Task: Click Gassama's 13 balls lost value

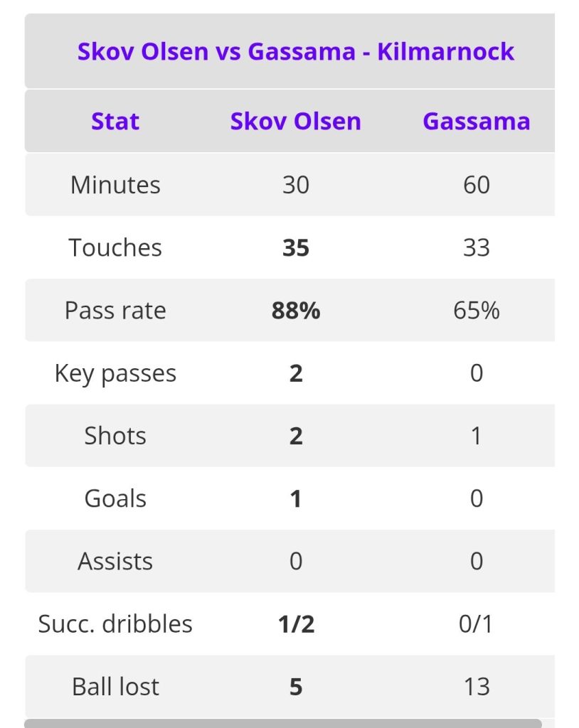Action: point(476,687)
